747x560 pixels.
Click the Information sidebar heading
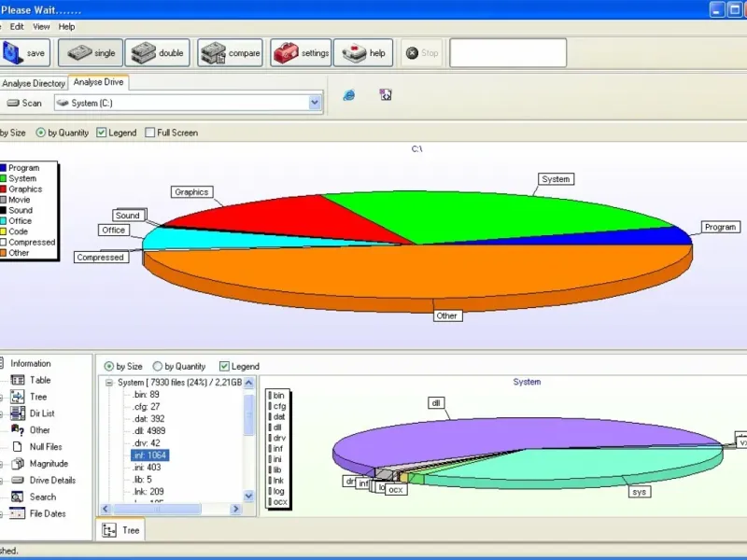pos(31,363)
